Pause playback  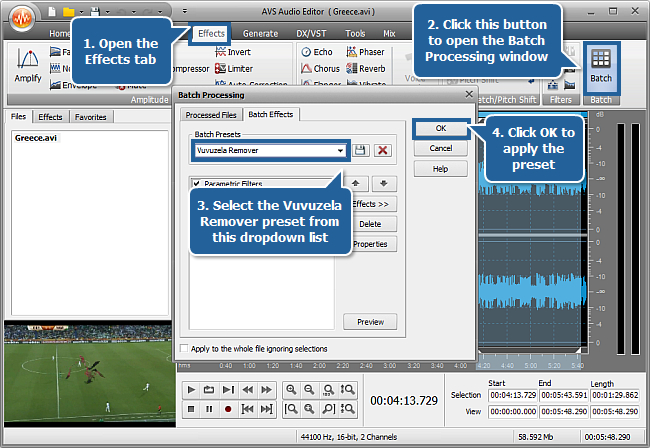pyautogui.click(x=209, y=409)
